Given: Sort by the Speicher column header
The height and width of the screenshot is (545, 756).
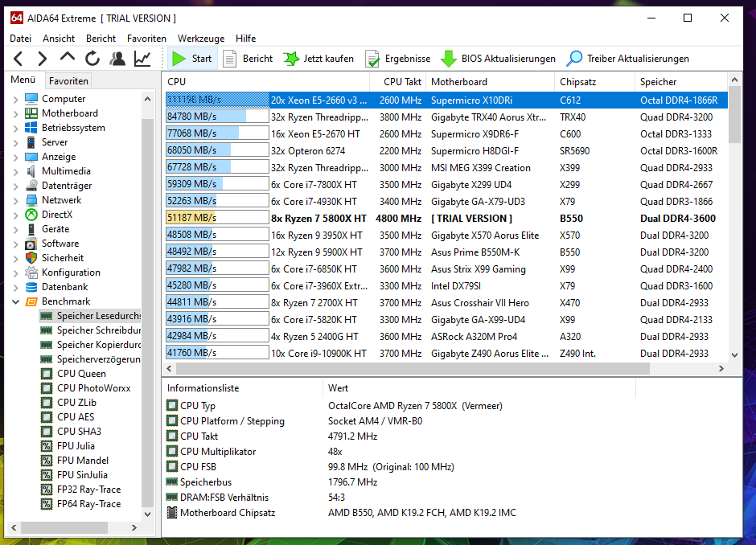Looking at the screenshot, I should point(680,82).
